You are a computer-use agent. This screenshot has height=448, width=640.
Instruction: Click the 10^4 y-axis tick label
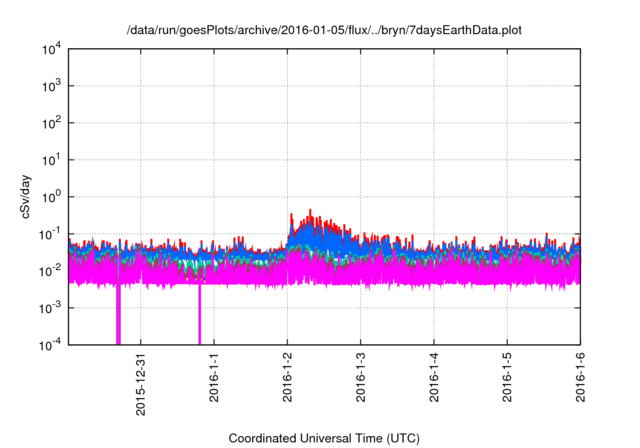point(51,49)
